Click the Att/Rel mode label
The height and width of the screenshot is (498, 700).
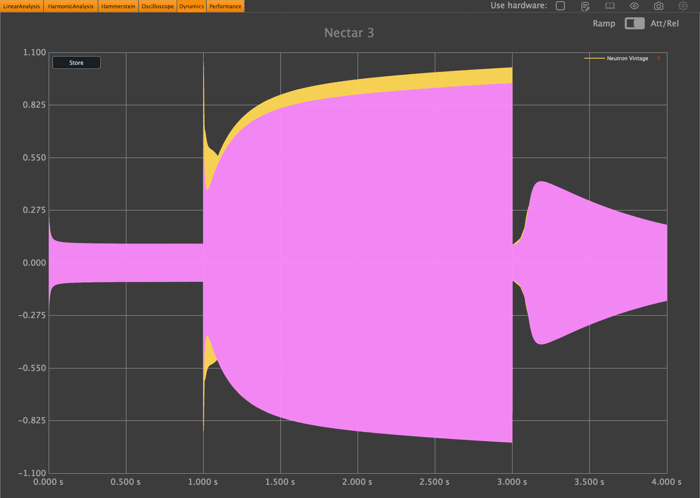(664, 24)
